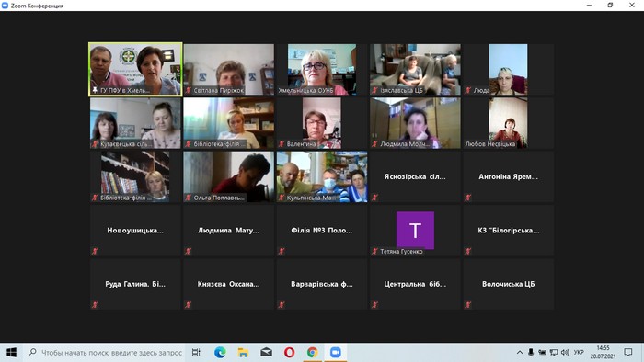
Task: Open the volume control in the tray
Action: (x=565, y=352)
